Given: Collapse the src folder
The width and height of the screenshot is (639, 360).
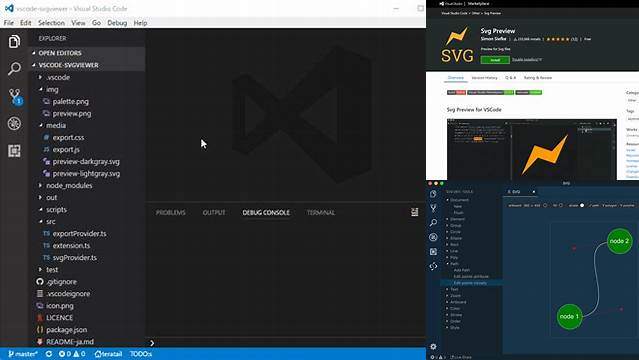Looking at the screenshot, I should (x=40, y=221).
